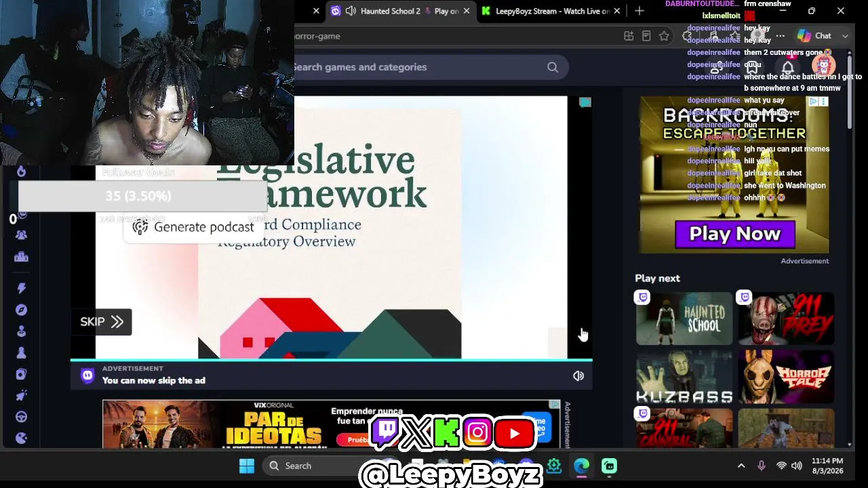Open the 911 Prey game thumbnail
Viewport: 868px width, 488px height.
[786, 319]
